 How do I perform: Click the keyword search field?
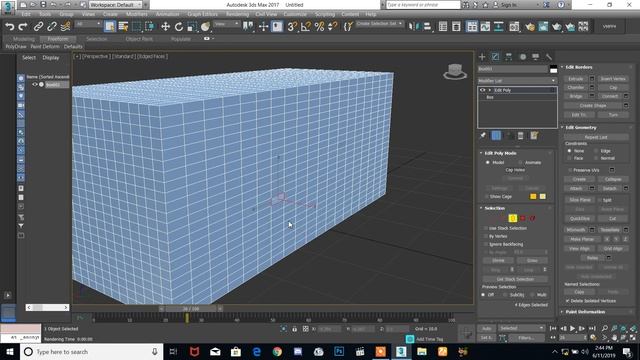(423, 5)
